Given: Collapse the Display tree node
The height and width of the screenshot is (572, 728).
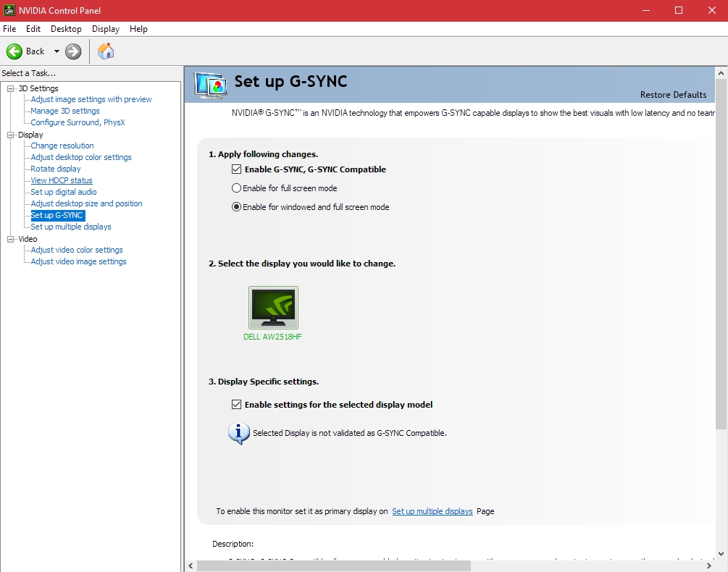Looking at the screenshot, I should coord(11,135).
